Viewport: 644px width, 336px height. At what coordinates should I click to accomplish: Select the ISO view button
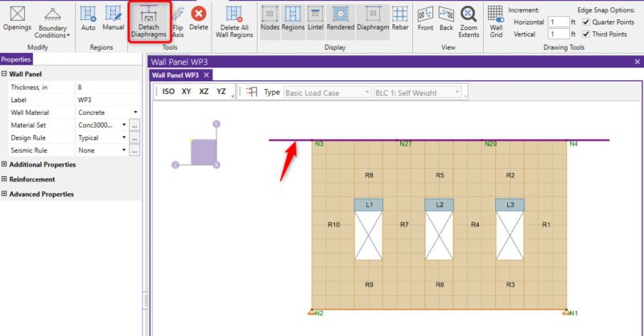pos(168,92)
